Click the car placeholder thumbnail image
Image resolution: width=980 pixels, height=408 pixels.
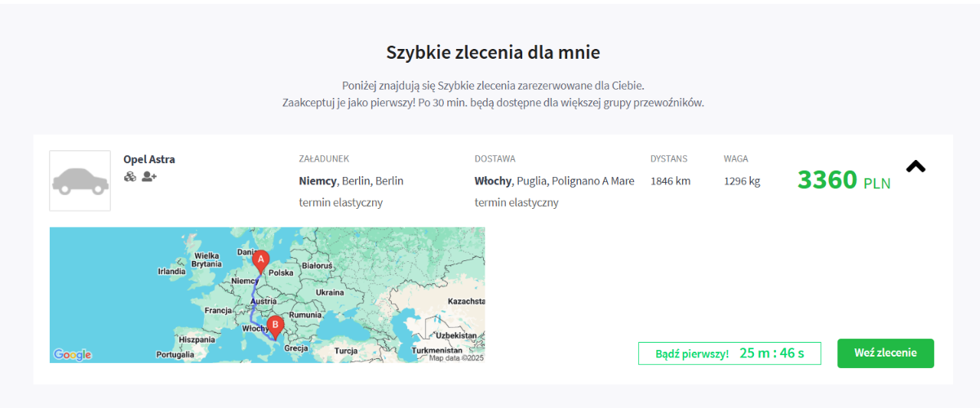point(80,180)
